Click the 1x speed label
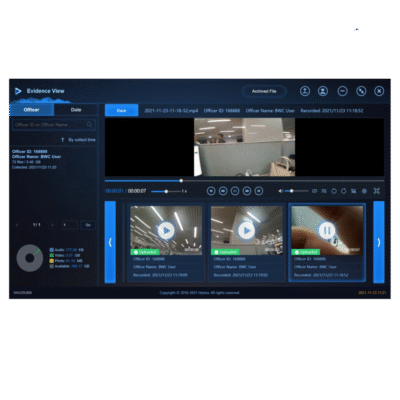Viewport: 400px width, 400px height. 184,191
